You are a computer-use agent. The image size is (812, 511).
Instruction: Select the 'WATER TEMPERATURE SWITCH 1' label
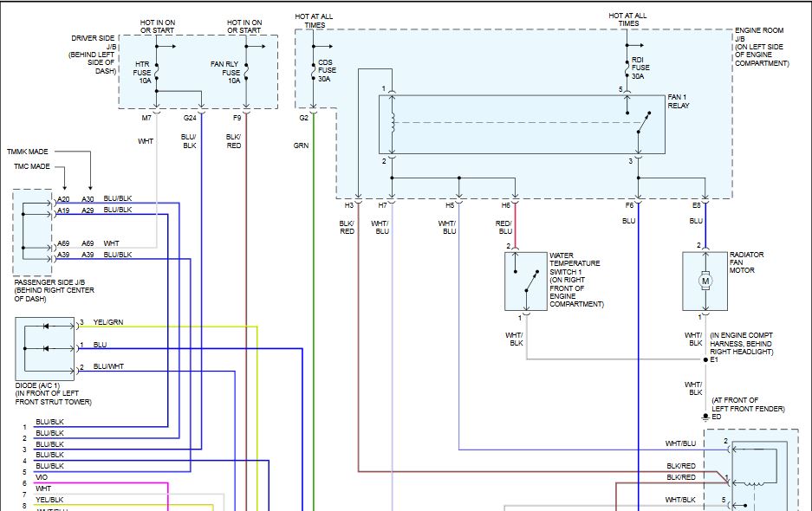[x=575, y=263]
